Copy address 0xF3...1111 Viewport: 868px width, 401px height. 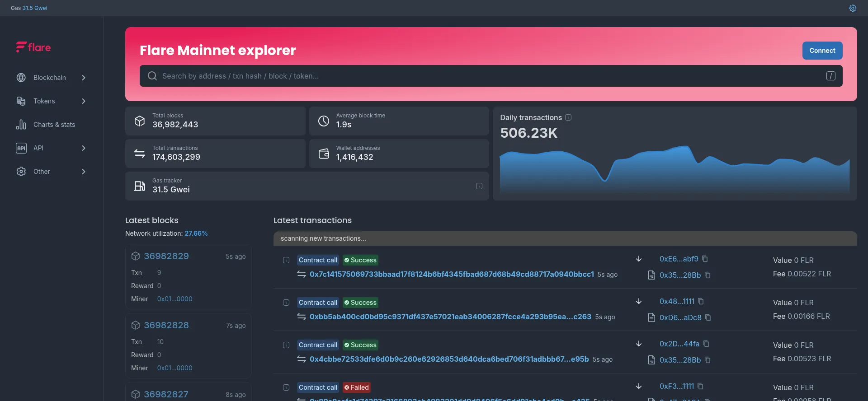click(700, 386)
